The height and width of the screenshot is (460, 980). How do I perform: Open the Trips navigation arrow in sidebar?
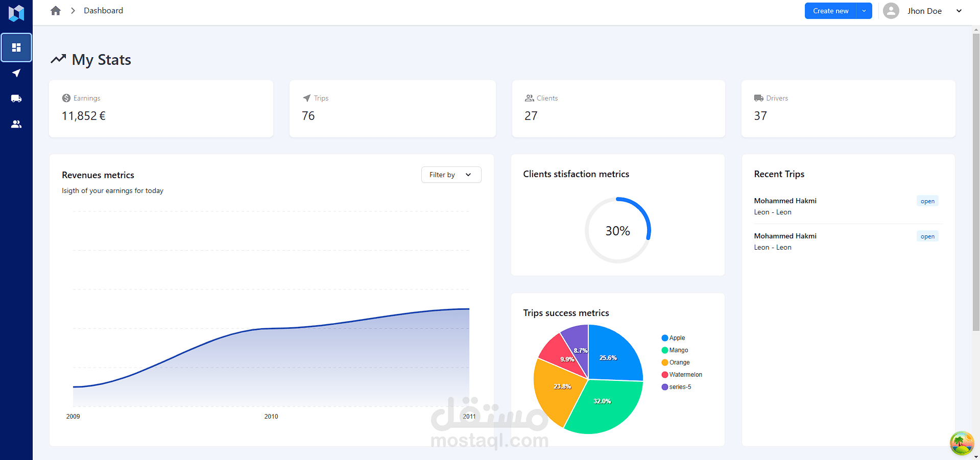[16, 73]
